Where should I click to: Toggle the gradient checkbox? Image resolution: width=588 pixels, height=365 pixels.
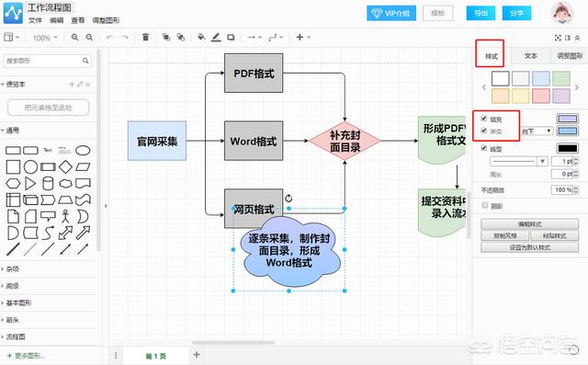coord(484,131)
